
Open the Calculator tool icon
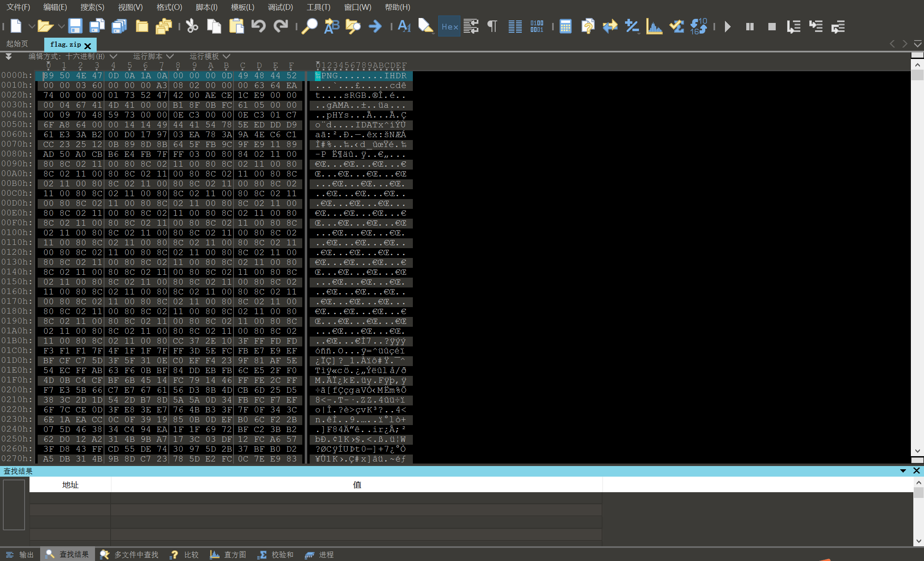565,27
